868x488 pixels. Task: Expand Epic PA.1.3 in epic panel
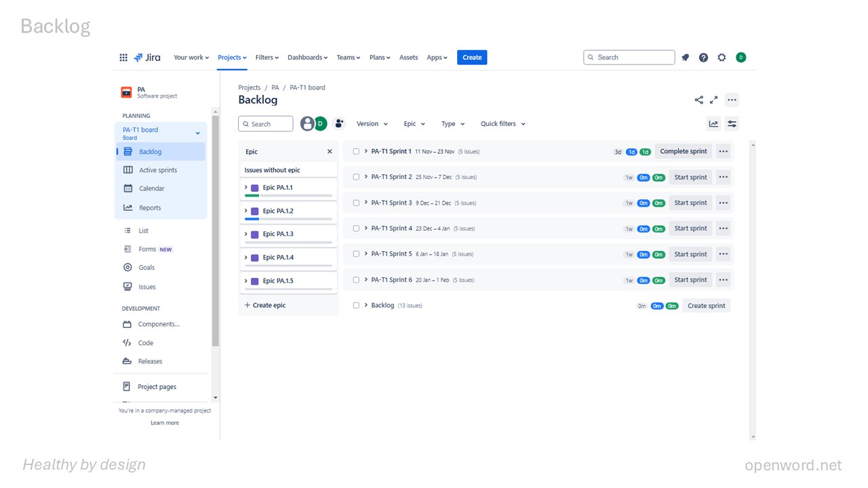[245, 234]
